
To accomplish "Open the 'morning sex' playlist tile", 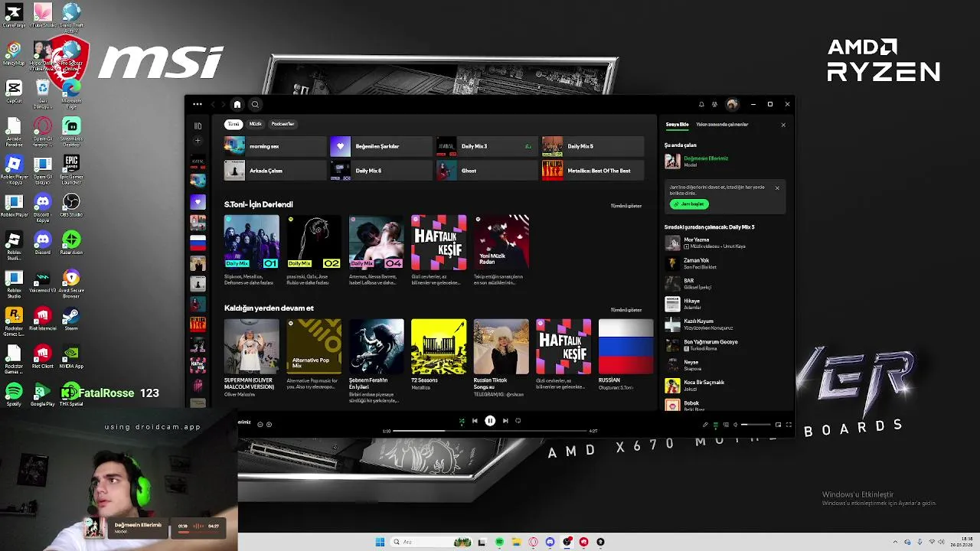I will point(275,146).
